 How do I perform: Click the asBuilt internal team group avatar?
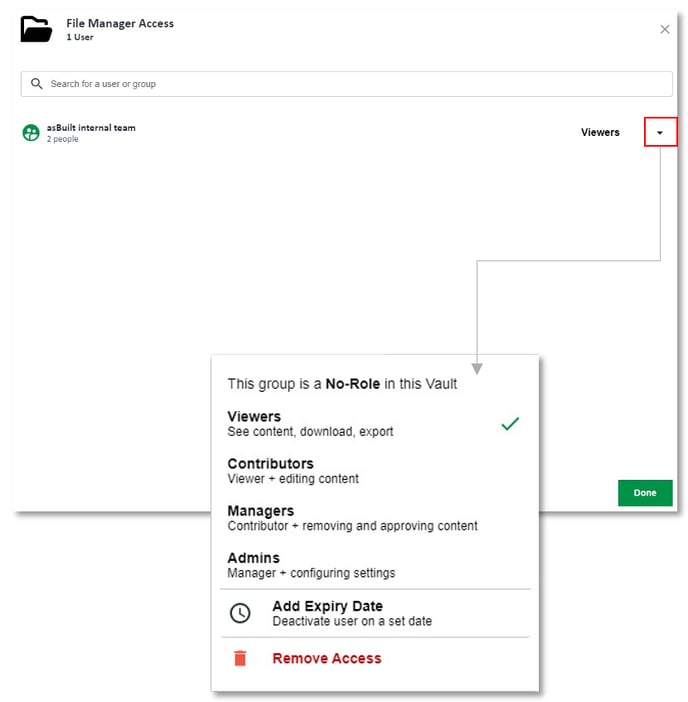coord(31,133)
